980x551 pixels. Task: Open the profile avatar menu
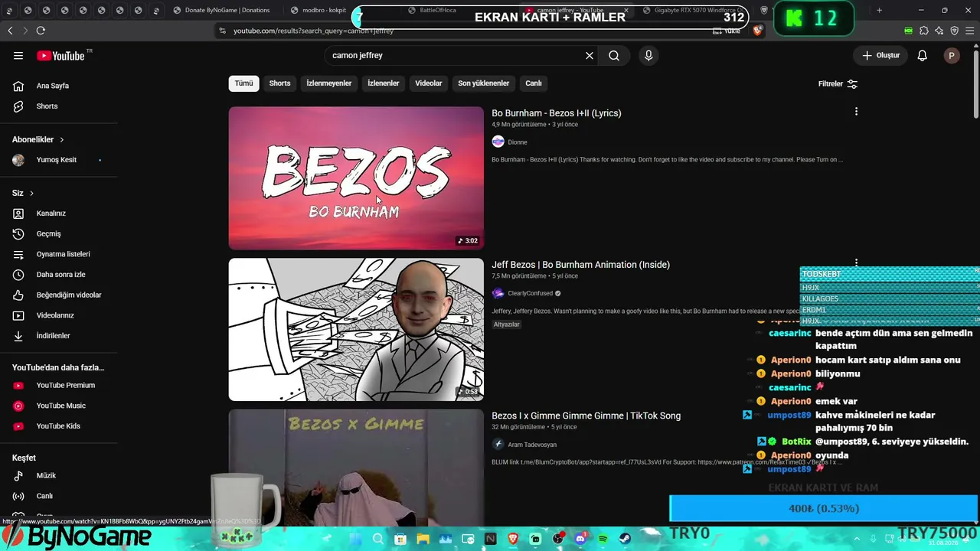952,55
